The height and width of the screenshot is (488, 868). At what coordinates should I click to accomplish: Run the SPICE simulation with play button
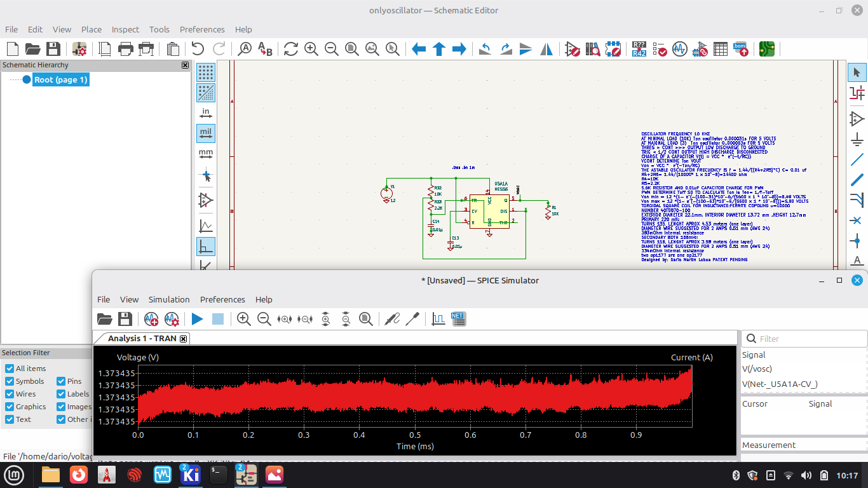197,319
